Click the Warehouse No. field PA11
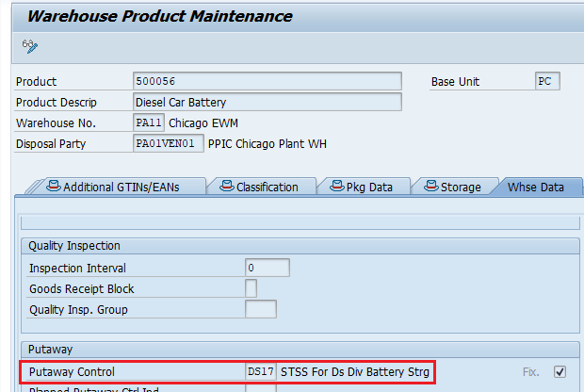 coord(149,123)
